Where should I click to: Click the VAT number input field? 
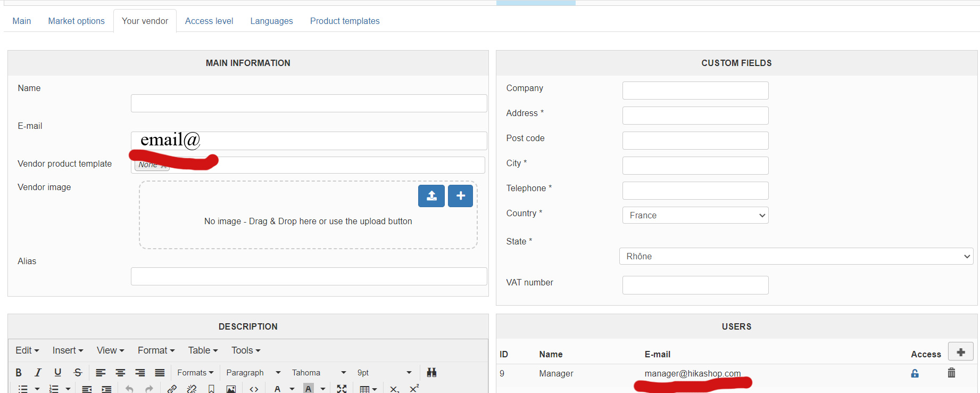(695, 285)
